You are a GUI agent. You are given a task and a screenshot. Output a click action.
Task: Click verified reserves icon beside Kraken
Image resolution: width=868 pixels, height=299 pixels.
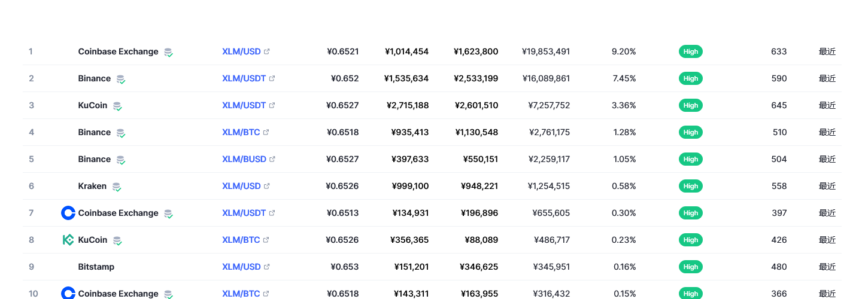tap(117, 187)
